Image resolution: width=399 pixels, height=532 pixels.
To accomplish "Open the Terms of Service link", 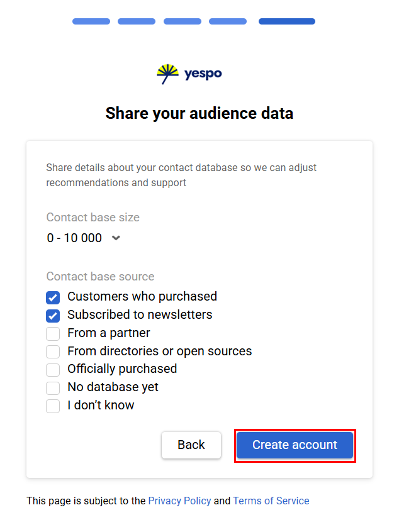I will [x=271, y=501].
